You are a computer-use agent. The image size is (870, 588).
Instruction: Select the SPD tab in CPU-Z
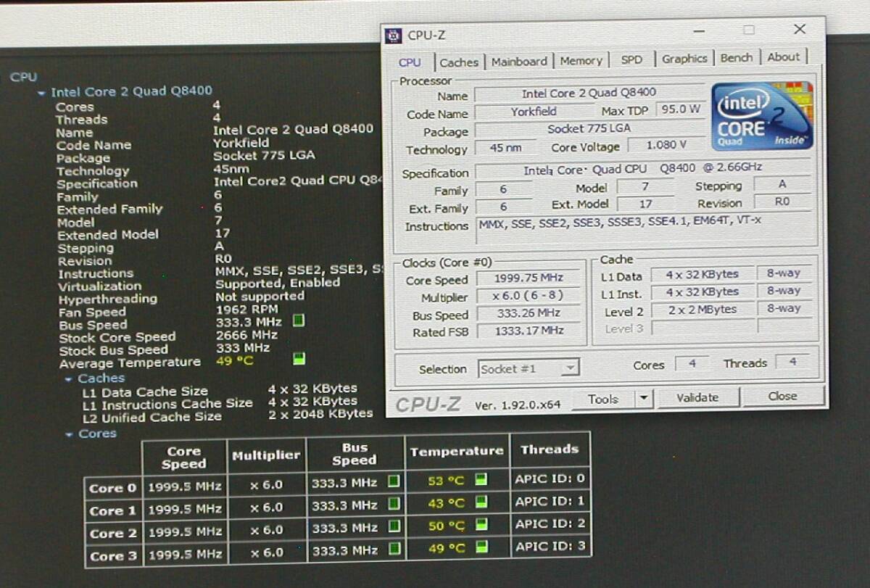[x=631, y=60]
